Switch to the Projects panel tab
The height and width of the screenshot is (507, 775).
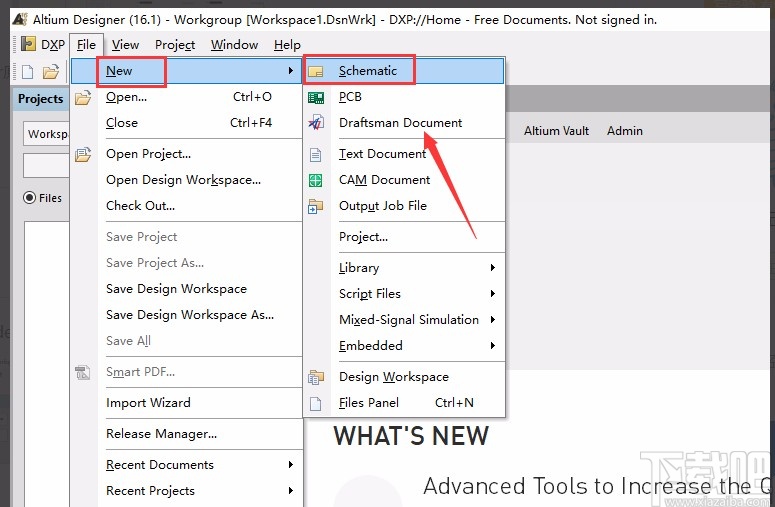[41, 99]
